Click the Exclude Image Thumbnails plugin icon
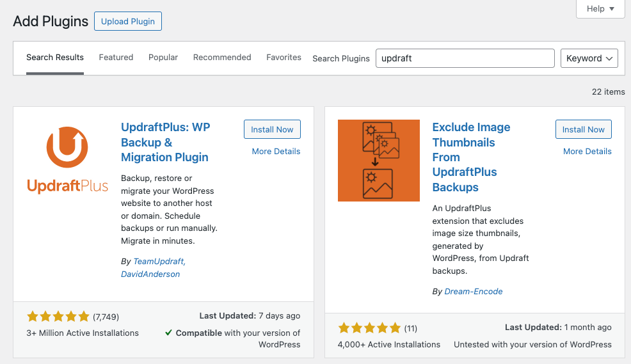The width and height of the screenshot is (631, 364). coord(379,161)
